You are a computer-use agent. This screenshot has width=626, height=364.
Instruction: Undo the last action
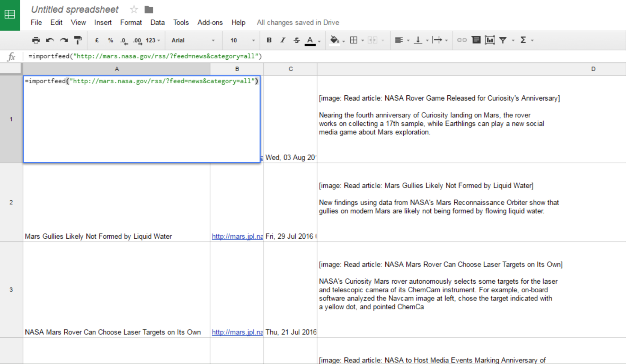click(50, 40)
